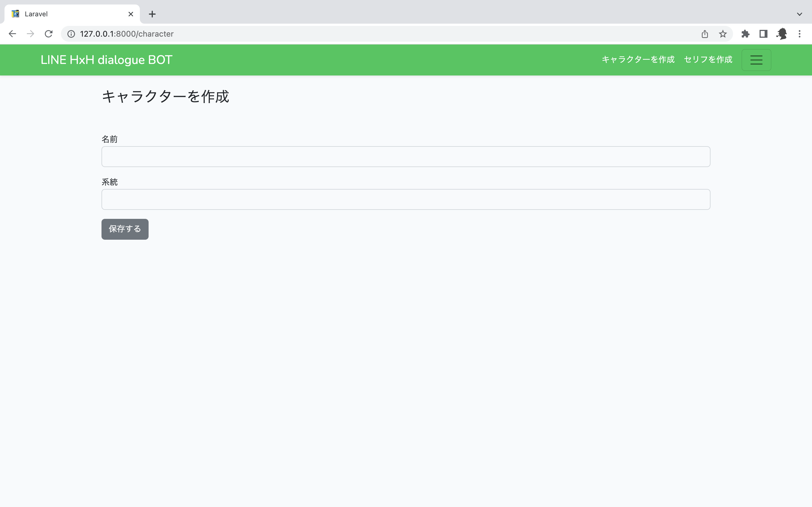Screen dimensions: 812x507
Task: Click the 名前 input field
Action: click(x=405, y=156)
